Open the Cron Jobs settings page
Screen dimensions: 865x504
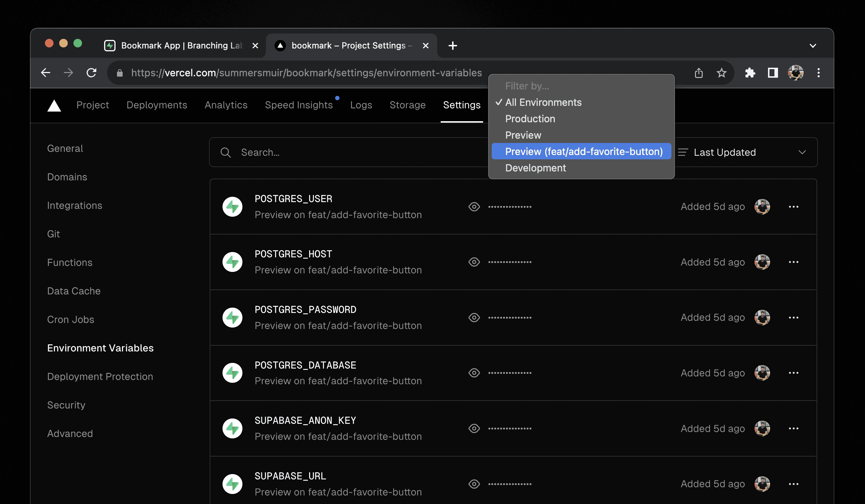(71, 319)
